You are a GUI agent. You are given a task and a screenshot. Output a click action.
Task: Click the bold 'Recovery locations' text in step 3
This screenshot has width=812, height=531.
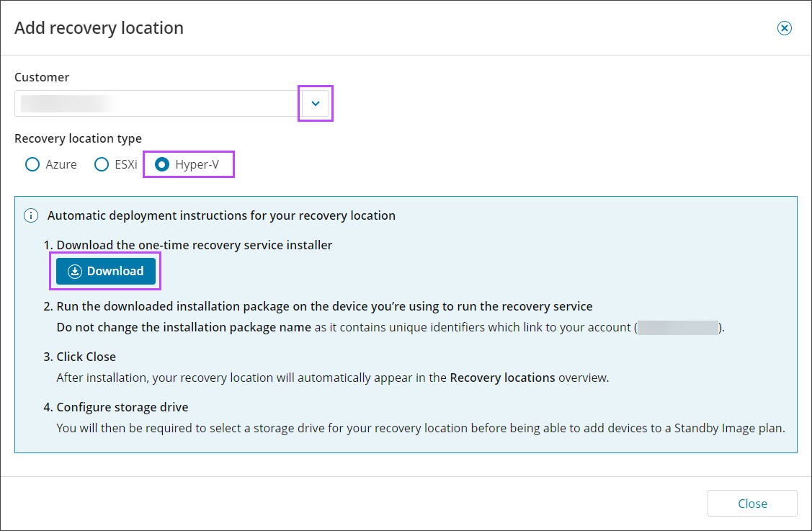pos(502,378)
